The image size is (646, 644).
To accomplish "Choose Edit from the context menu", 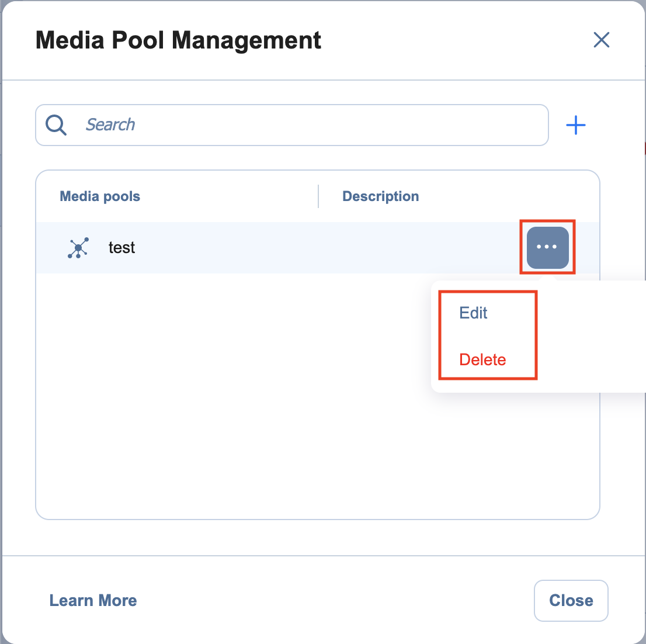I will [473, 313].
